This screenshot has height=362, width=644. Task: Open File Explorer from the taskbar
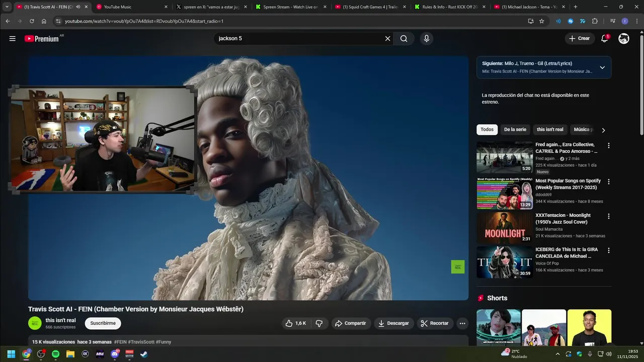coord(70,354)
